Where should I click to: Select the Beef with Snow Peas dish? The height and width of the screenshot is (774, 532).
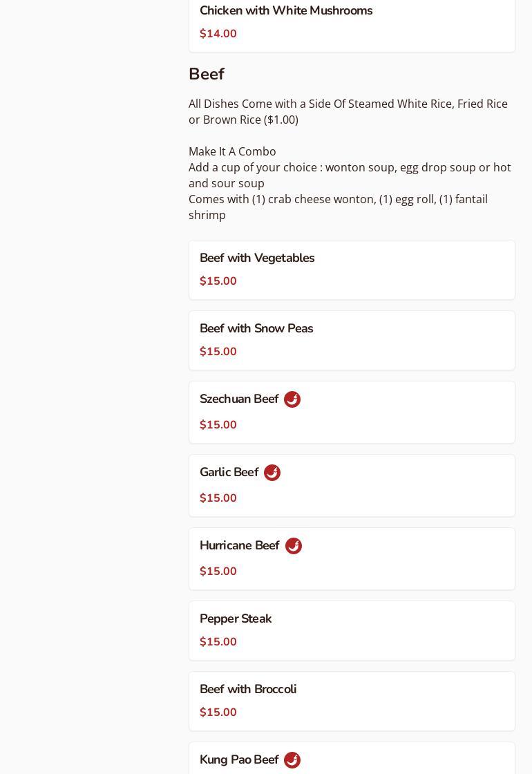[256, 328]
